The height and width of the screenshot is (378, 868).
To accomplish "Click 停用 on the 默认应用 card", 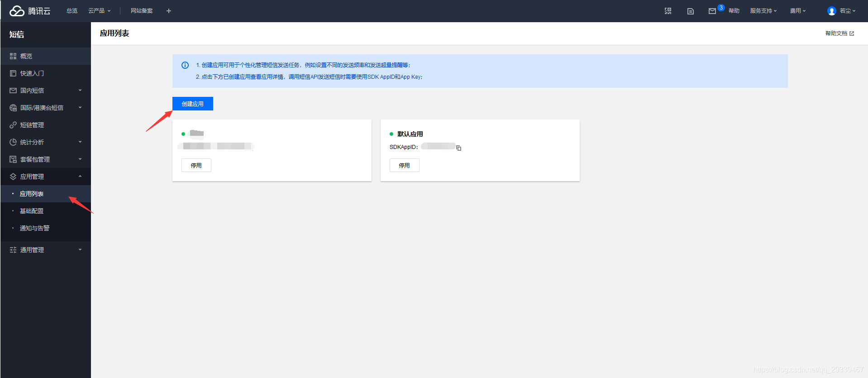I will tap(405, 165).
